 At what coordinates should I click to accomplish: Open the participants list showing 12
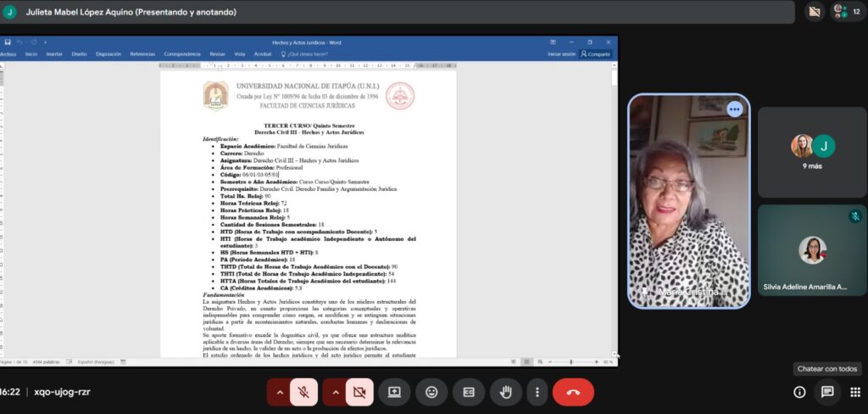click(x=847, y=12)
